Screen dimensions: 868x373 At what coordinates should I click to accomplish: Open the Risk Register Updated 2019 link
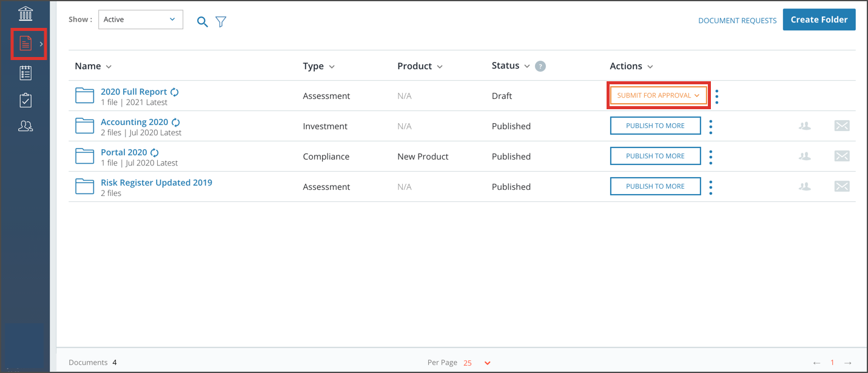tap(156, 183)
